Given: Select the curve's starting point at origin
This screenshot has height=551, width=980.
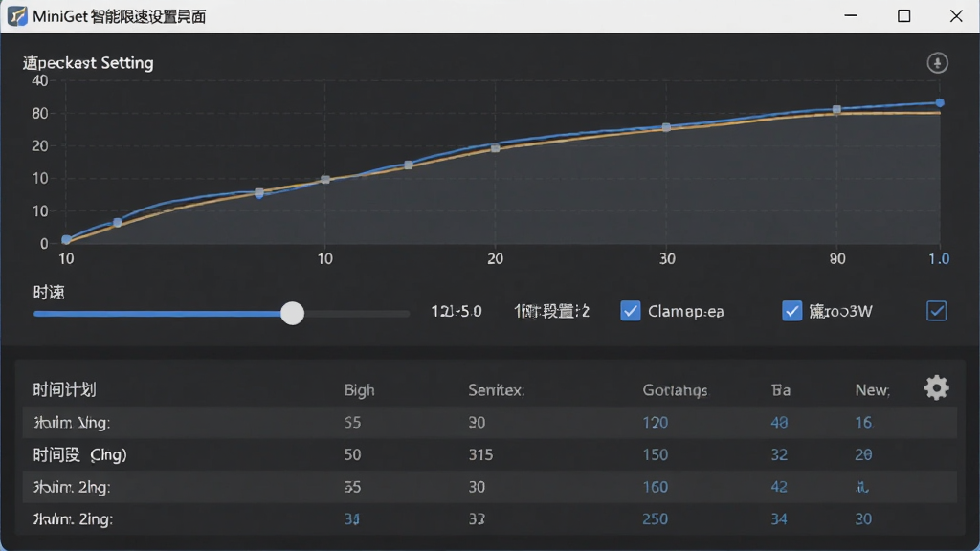Looking at the screenshot, I should [x=66, y=239].
